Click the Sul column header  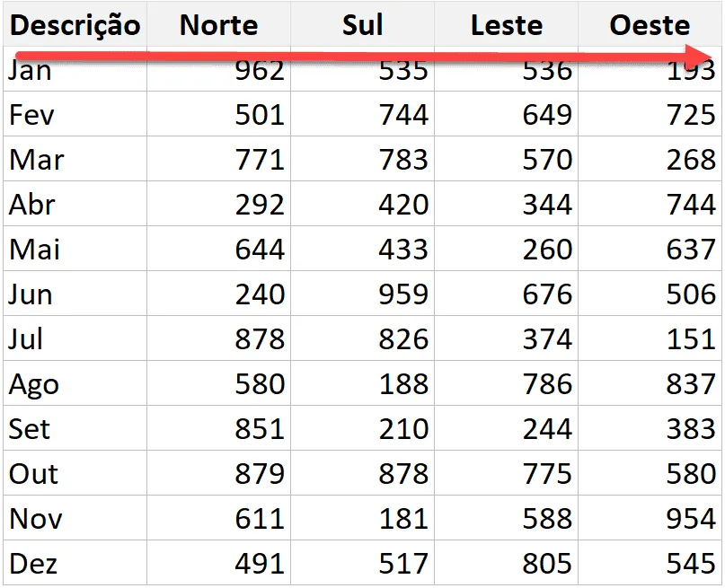tap(363, 24)
